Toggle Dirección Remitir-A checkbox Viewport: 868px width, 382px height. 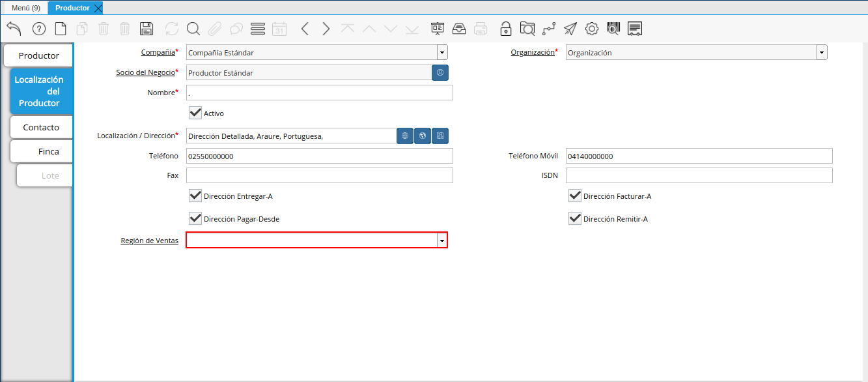575,218
